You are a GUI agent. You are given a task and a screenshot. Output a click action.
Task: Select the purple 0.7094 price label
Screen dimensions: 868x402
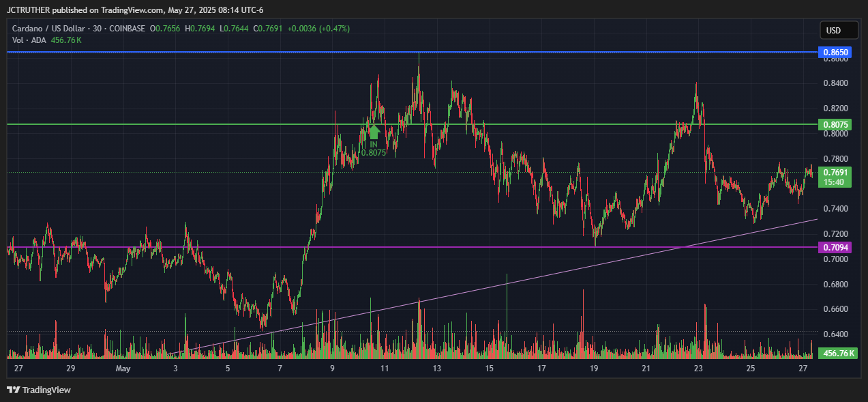click(x=835, y=247)
